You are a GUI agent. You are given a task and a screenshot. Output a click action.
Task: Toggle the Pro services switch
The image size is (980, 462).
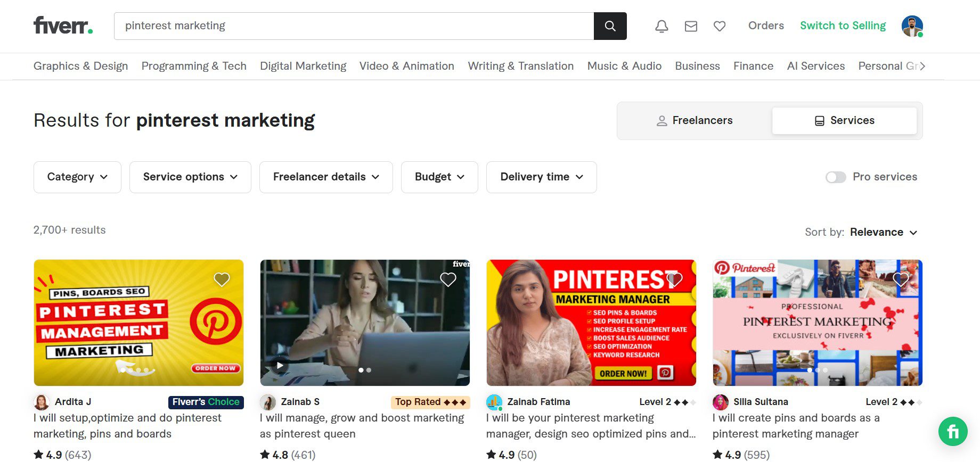[x=836, y=177]
